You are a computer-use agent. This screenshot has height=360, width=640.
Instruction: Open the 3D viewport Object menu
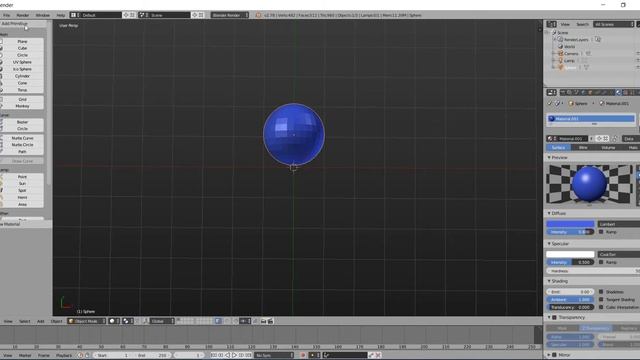[56, 321]
